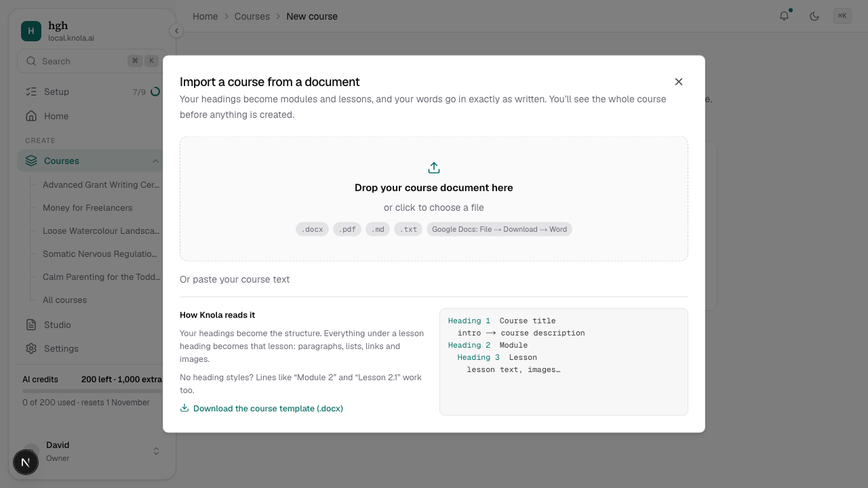Click the .md format chip
868x488 pixels.
(378, 229)
